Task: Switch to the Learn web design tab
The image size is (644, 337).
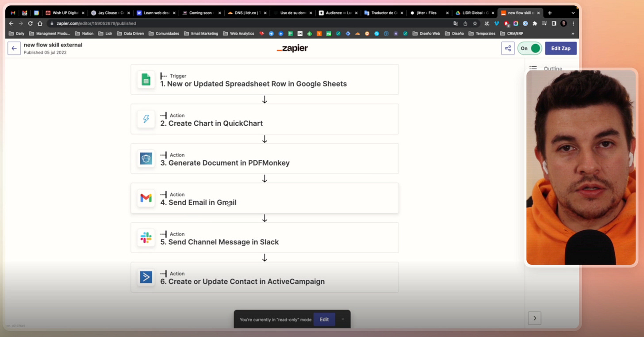Action: coord(155,13)
